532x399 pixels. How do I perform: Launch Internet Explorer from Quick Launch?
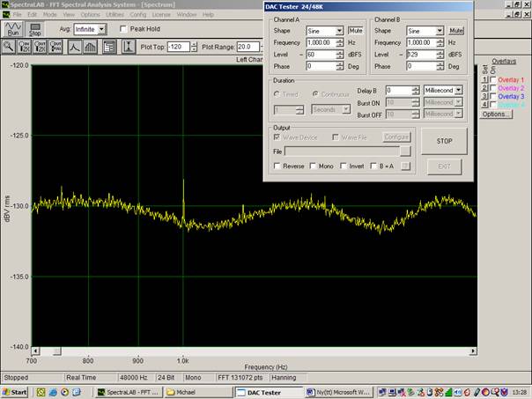click(53, 392)
